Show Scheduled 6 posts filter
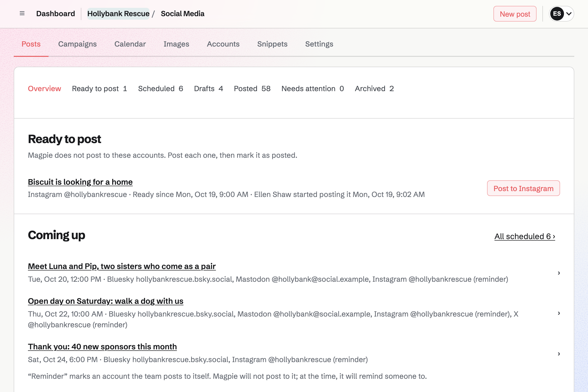Viewport: 588px width, 392px height. 160,88
